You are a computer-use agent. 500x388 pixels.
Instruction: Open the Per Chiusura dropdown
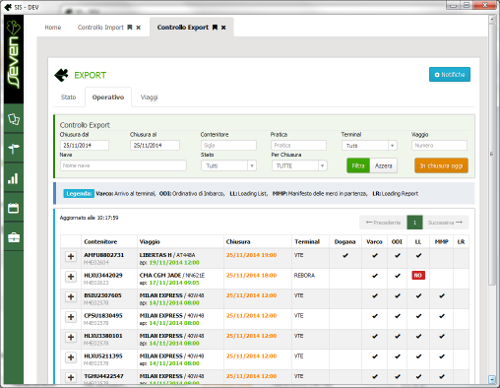click(299, 166)
